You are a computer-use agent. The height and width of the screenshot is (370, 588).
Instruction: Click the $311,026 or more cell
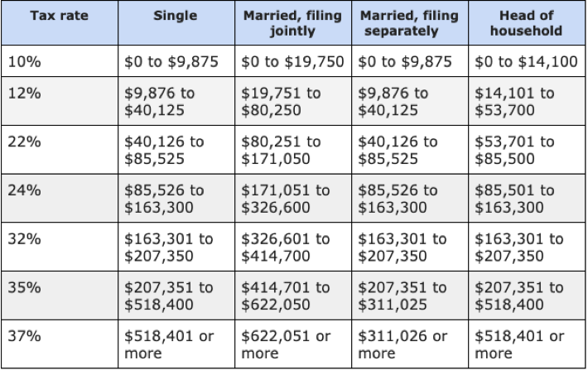click(410, 344)
